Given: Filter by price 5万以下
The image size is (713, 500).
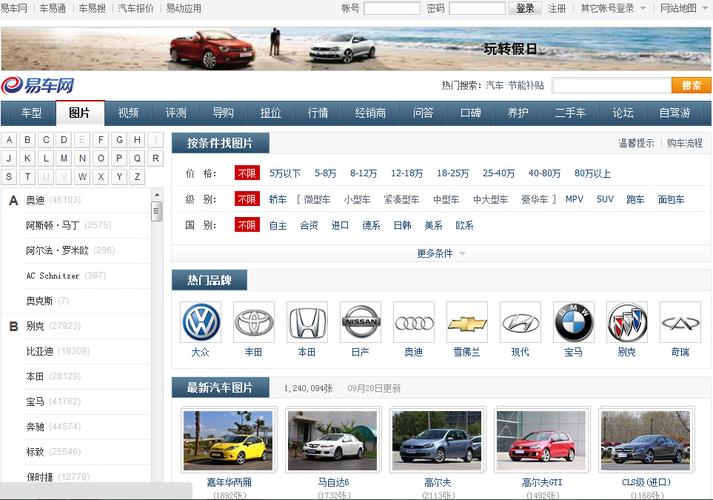Looking at the screenshot, I should click(x=285, y=173).
